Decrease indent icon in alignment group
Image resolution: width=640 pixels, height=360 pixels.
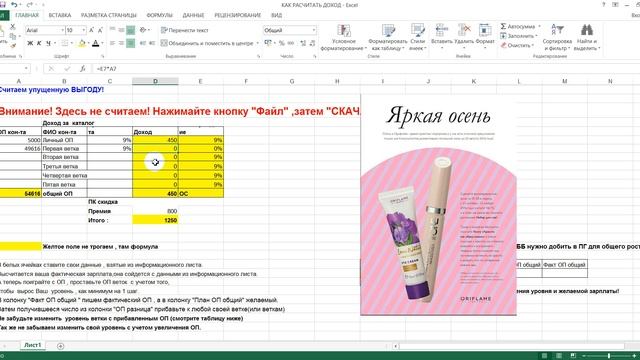143,43
